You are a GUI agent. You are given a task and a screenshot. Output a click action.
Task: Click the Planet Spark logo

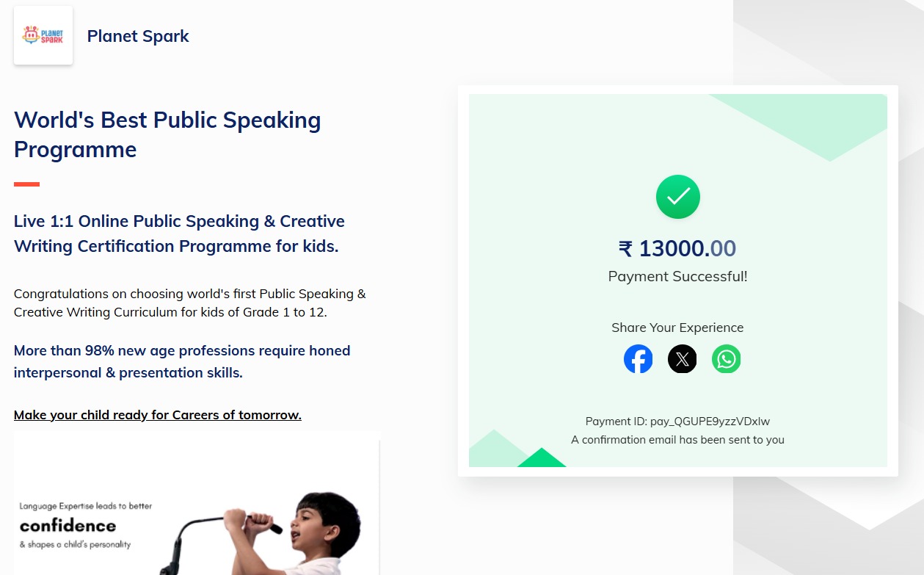tap(43, 35)
